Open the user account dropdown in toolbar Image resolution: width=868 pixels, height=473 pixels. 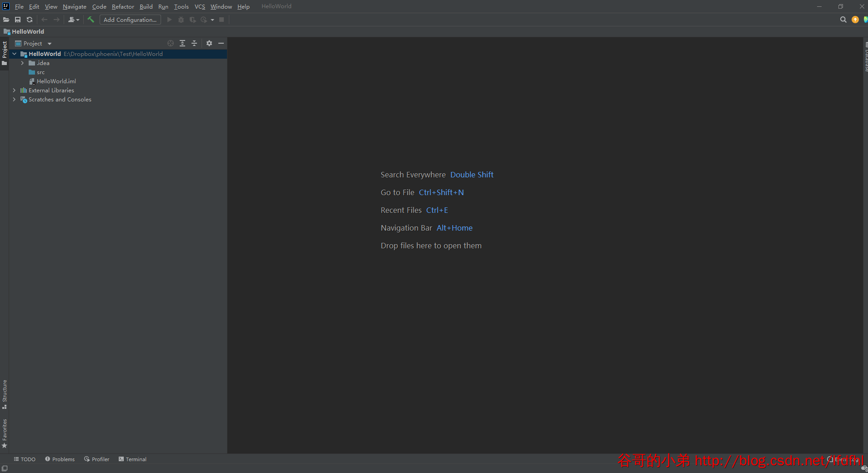pyautogui.click(x=74, y=20)
